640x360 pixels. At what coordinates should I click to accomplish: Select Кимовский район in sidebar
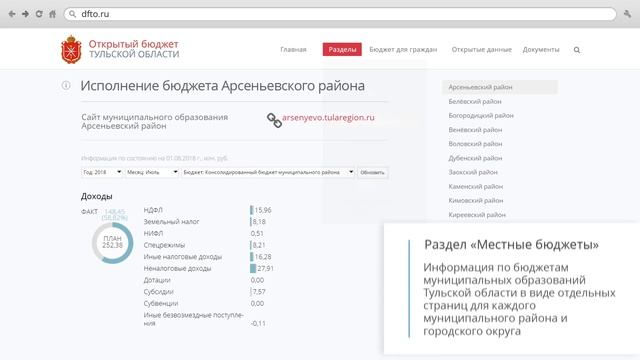point(476,200)
